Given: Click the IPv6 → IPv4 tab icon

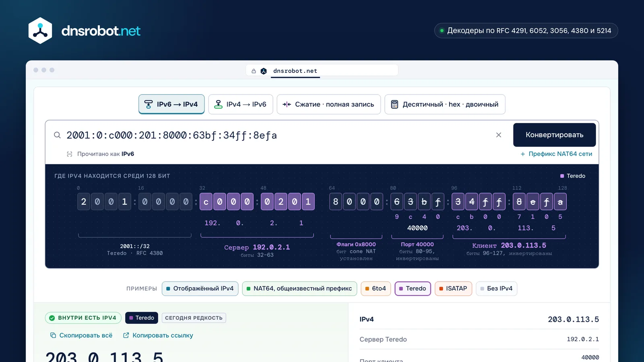Looking at the screenshot, I should click(149, 104).
